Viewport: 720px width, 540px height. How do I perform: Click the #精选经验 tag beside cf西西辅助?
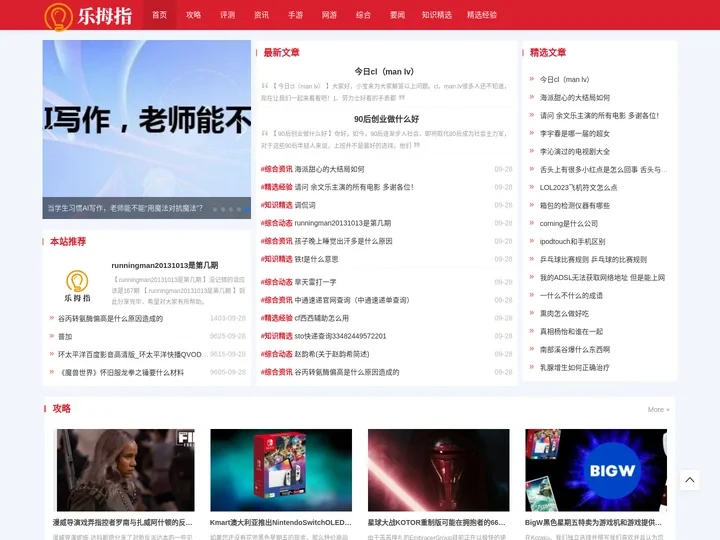pyautogui.click(x=276, y=318)
